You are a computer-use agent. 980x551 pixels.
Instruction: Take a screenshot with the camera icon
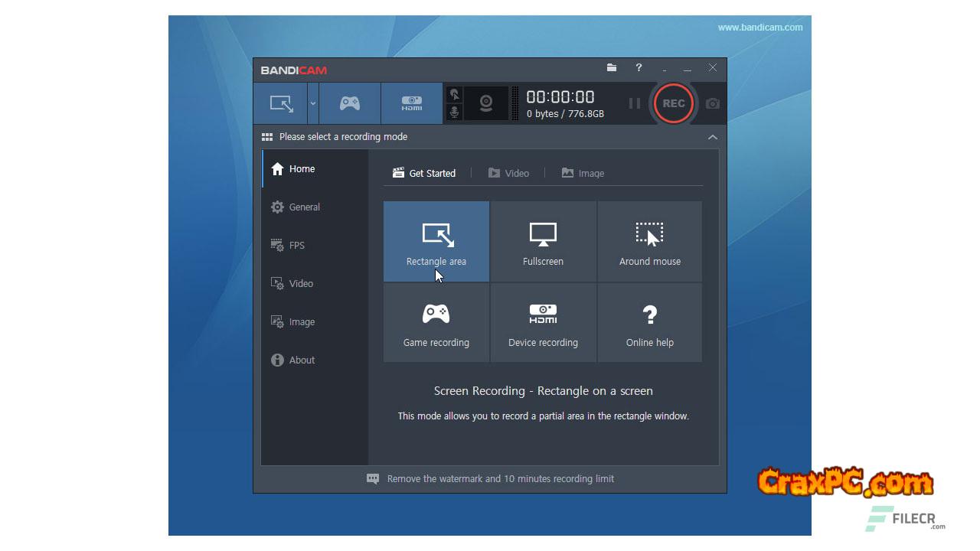pyautogui.click(x=713, y=103)
